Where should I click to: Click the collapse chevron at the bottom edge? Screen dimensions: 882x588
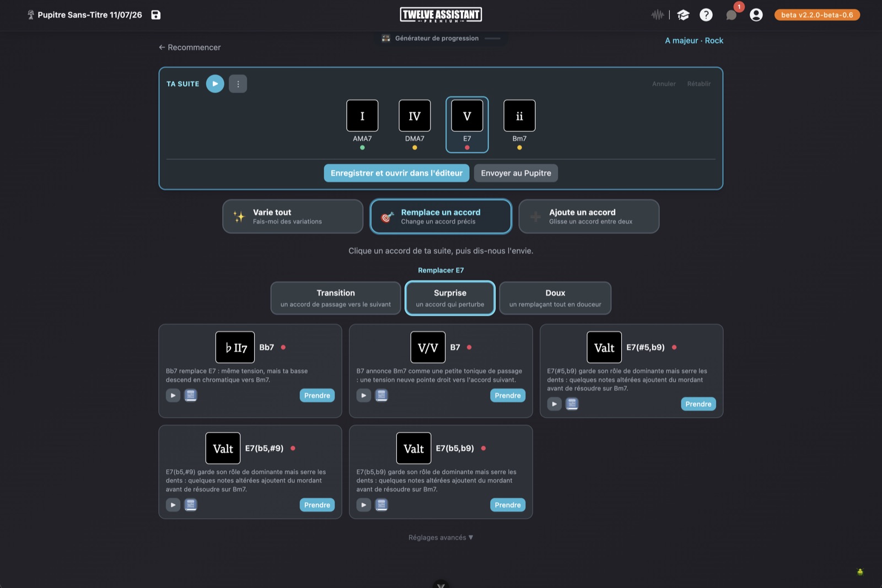tap(441, 584)
